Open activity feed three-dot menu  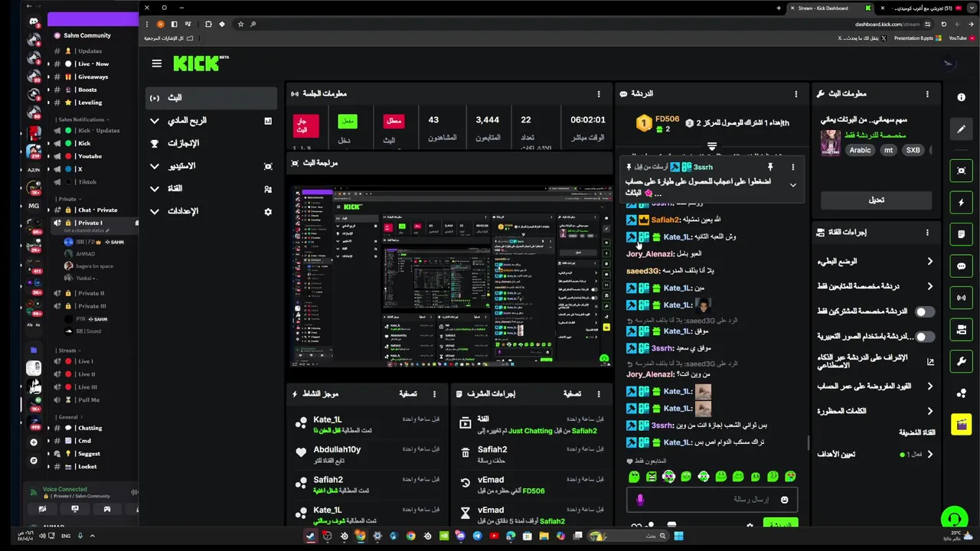pyautogui.click(x=434, y=394)
